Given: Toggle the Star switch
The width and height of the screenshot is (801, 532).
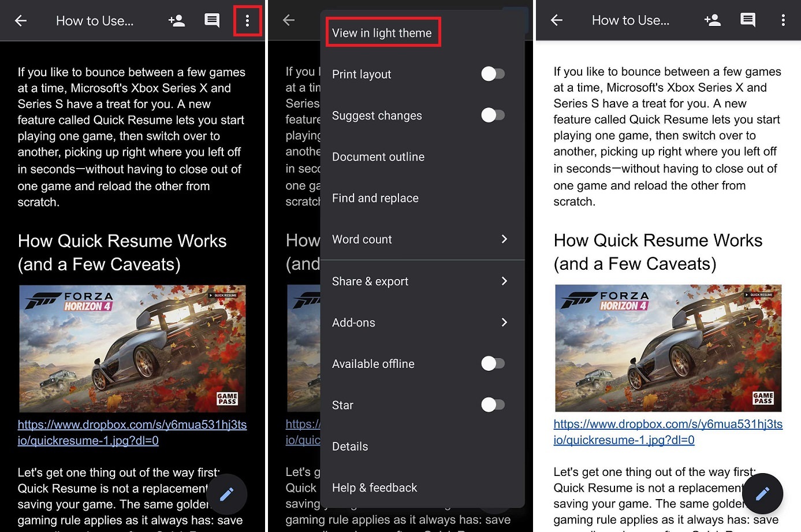Looking at the screenshot, I should 493,404.
